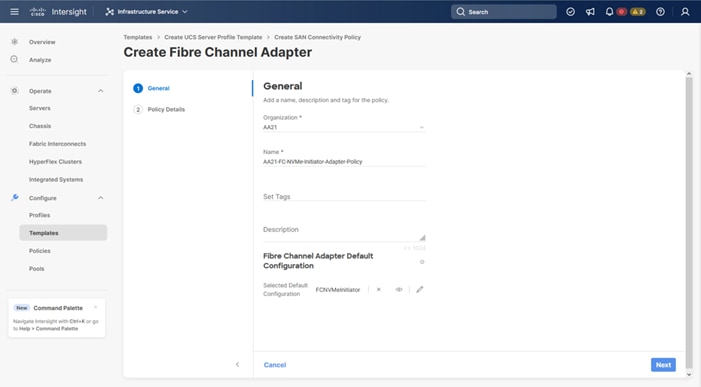
Task: Open the Organization dropdown AA21
Action: tap(344, 127)
